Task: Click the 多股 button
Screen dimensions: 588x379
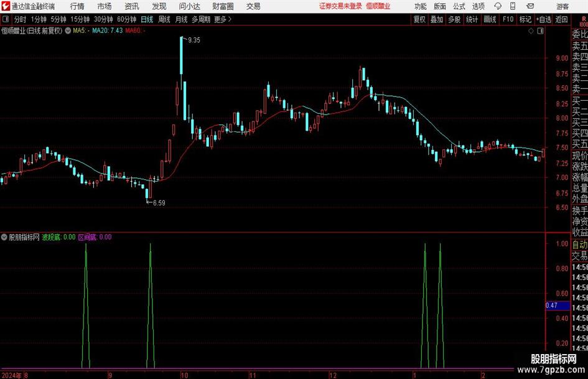Action: pyautogui.click(x=454, y=19)
